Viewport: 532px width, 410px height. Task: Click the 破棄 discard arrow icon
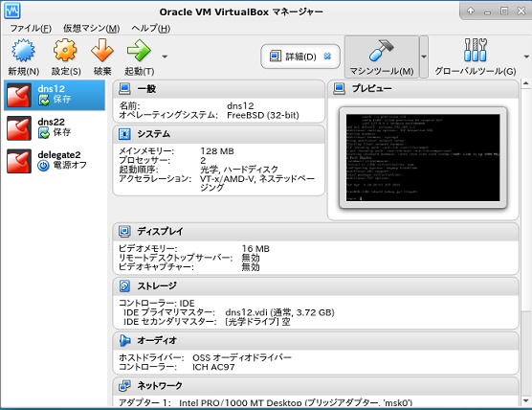click(102, 50)
